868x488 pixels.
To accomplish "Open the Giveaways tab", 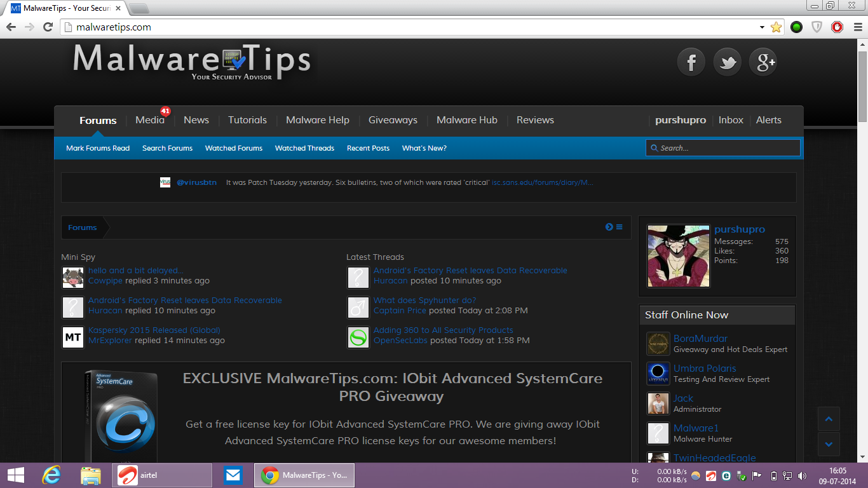I will 393,120.
